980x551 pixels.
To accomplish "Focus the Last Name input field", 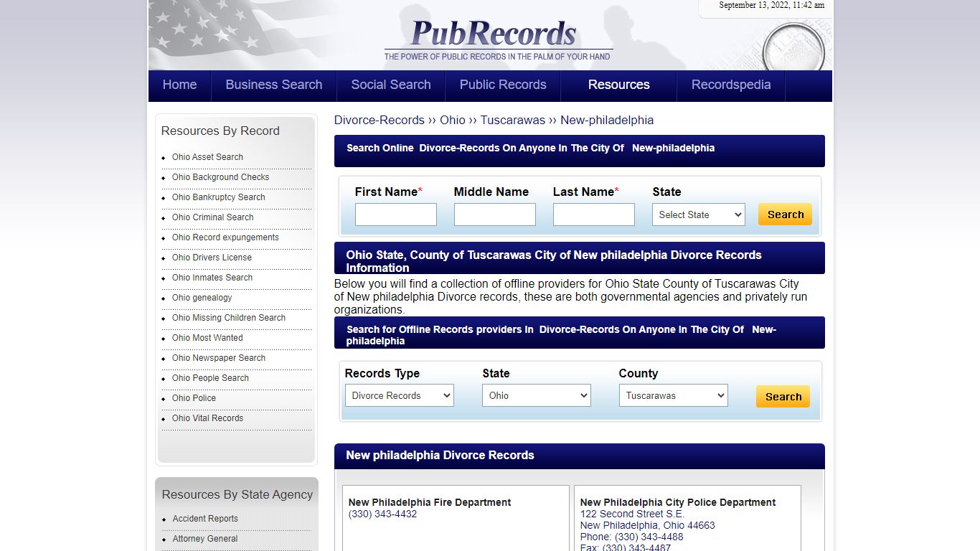I will (x=594, y=215).
